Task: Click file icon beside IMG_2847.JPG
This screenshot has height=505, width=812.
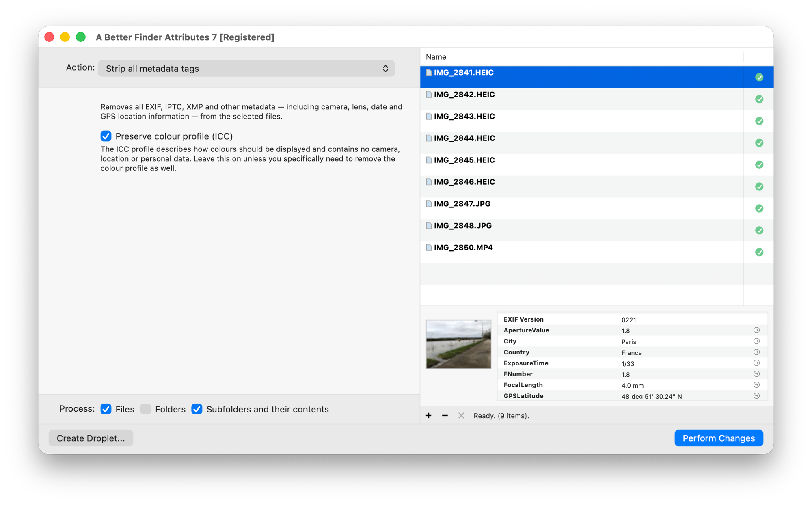Action: tap(429, 204)
